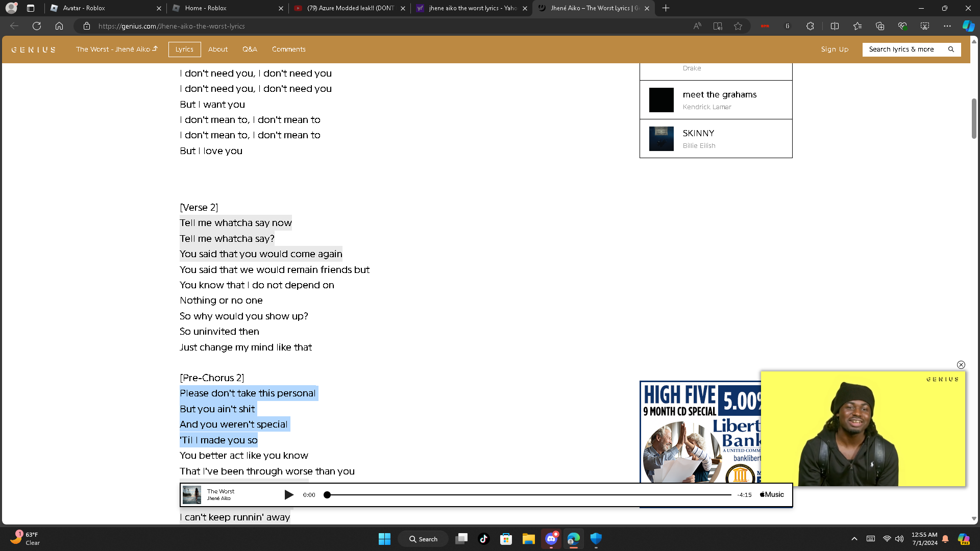Viewport: 980px width, 551px height.
Task: Open Immersive Reader from the address bar
Action: [x=718, y=26]
